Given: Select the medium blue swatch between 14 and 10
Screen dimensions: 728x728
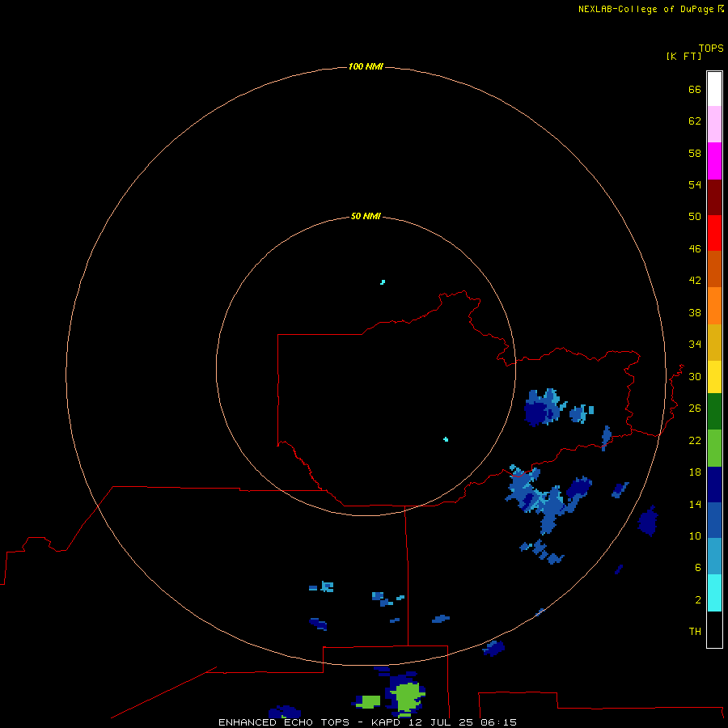Looking at the screenshot, I should (x=714, y=520).
